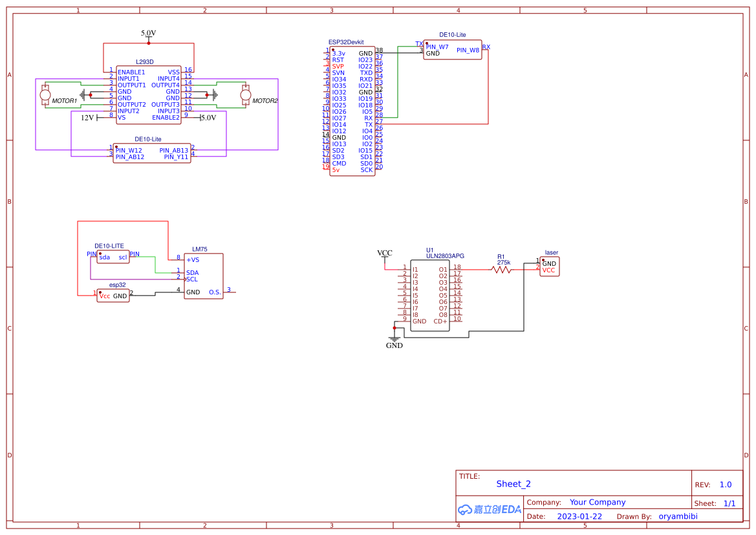Click the 嘉立创EDA logo in title block
The image size is (756, 535).
click(x=489, y=508)
